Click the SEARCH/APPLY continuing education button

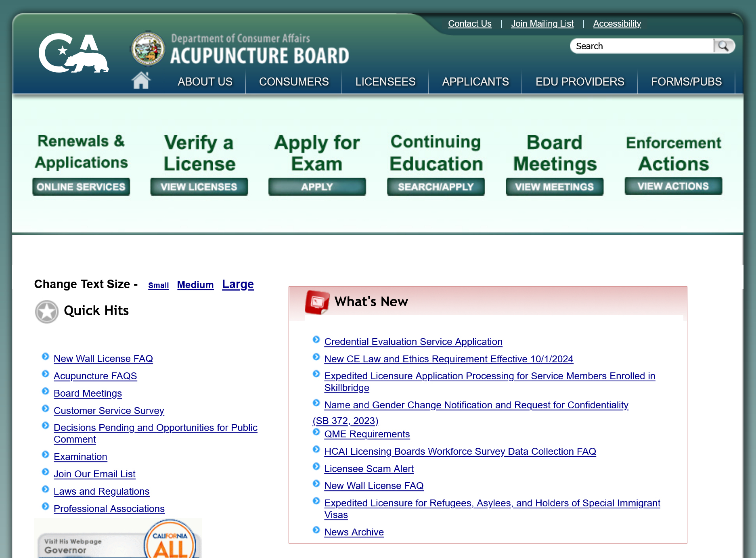pyautogui.click(x=436, y=187)
